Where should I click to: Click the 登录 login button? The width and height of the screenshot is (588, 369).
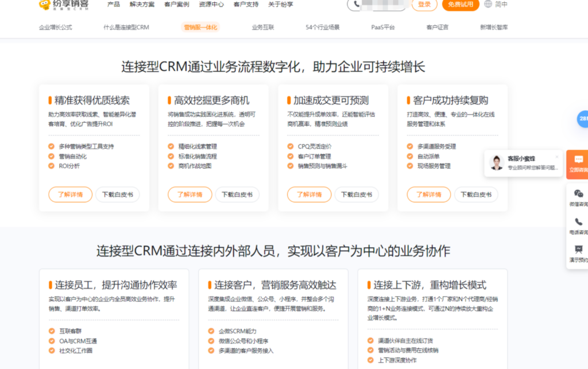click(x=424, y=5)
